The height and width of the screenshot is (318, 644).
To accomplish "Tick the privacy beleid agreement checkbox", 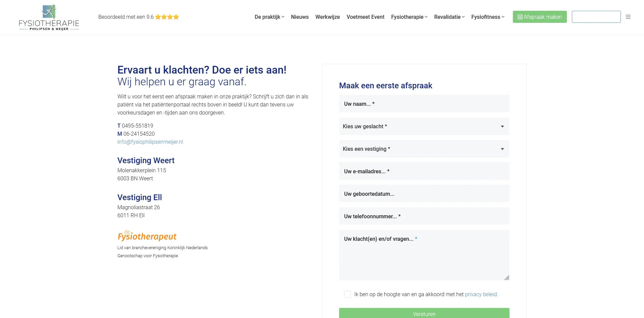I will tap(347, 294).
